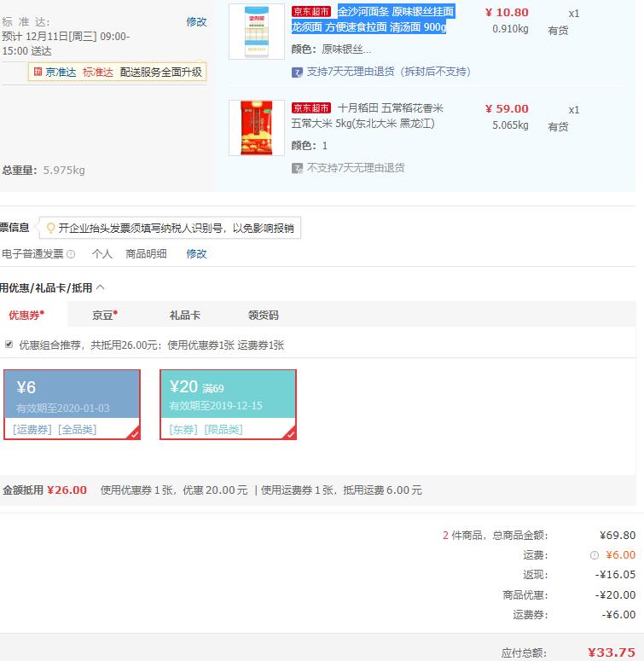Click the no-return icon on rice item
The width and height of the screenshot is (644, 661).
click(297, 168)
